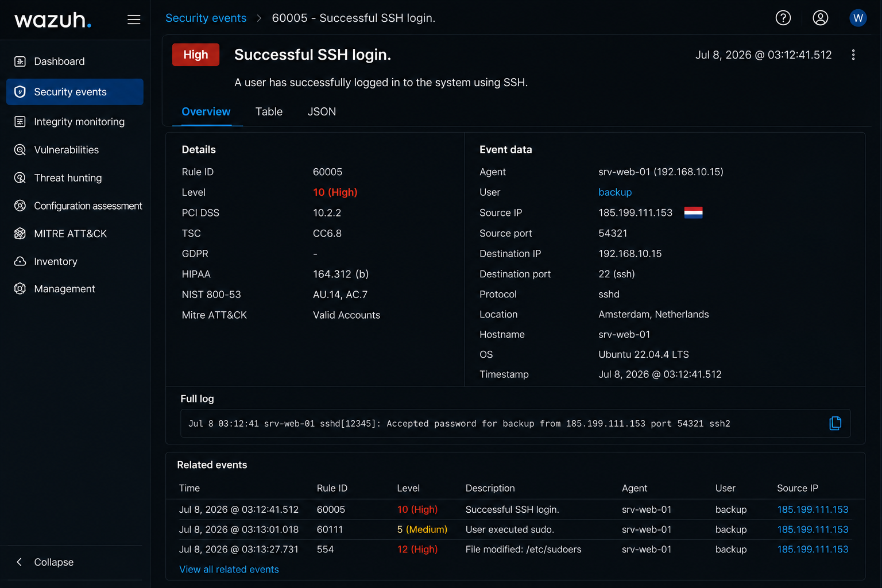
Task: Click the W avatar badge
Action: pyautogui.click(x=858, y=18)
